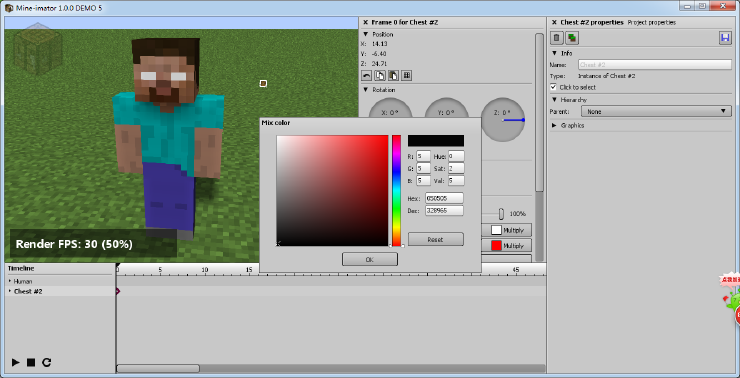Click the X position value 14.13
The image size is (740, 378).
pos(379,44)
